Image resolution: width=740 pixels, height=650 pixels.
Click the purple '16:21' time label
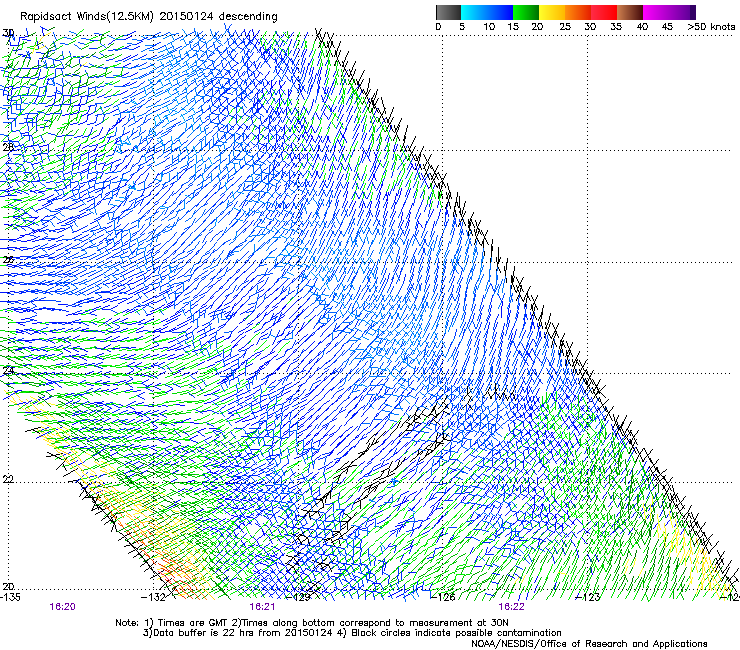(262, 607)
